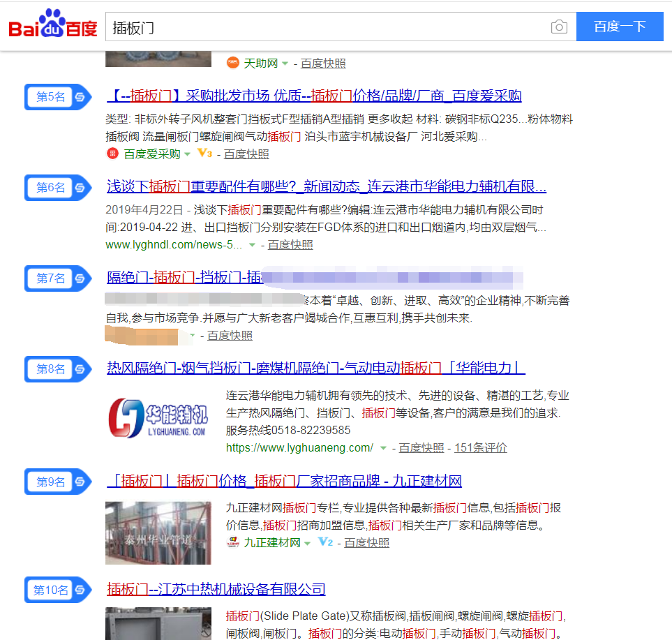Open 百度快照 for 百度爱采购 result

click(246, 154)
